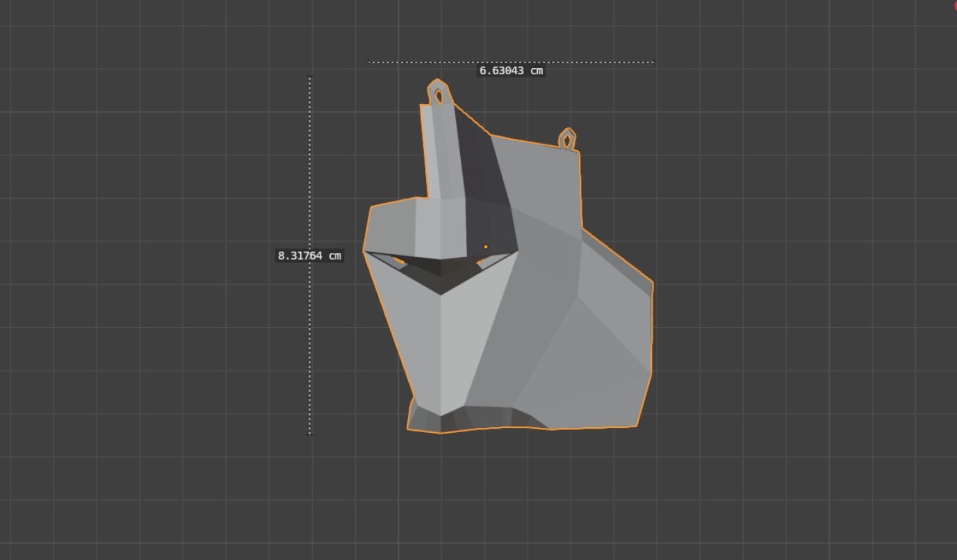Select the right endpoint of the horizontal ruler
Screen dimensions: 957x560
(653, 63)
